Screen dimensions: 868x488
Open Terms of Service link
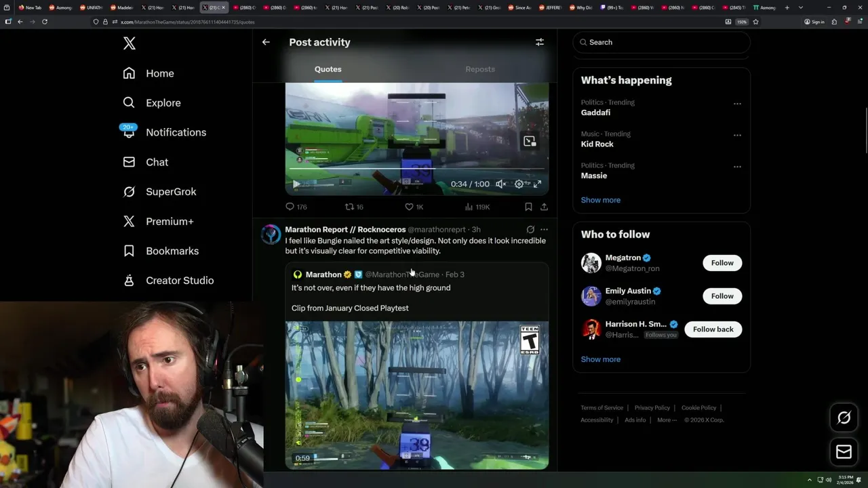[601, 408]
